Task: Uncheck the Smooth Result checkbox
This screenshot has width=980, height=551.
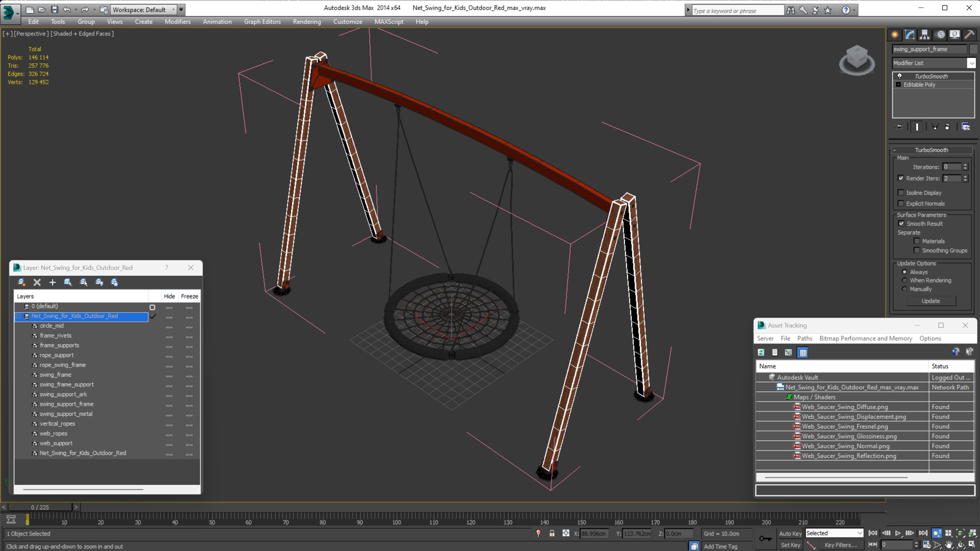Action: point(901,223)
